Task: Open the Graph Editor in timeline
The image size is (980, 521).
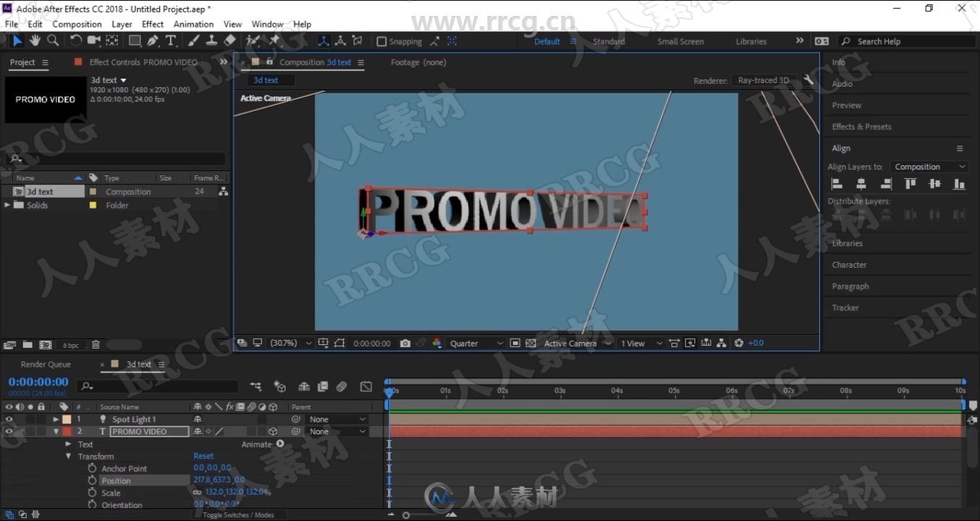Action: pos(366,386)
